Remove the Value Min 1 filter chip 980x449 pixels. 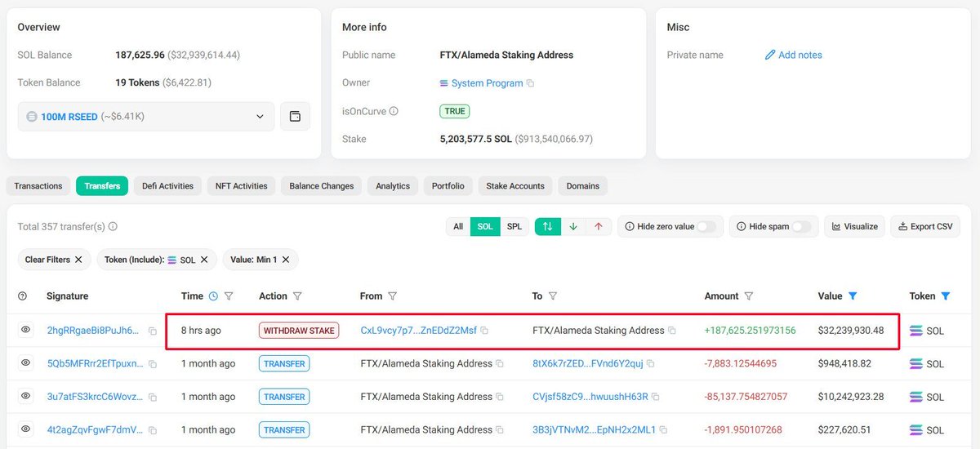[286, 260]
